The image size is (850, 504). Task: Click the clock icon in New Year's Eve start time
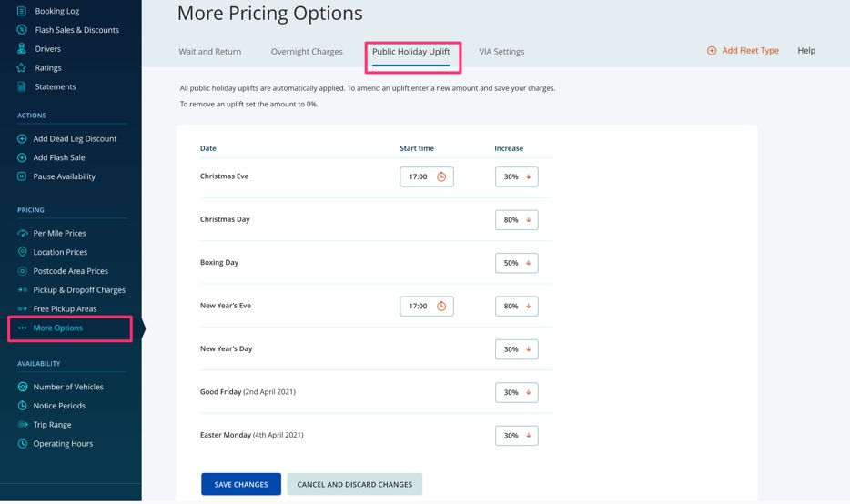point(441,307)
